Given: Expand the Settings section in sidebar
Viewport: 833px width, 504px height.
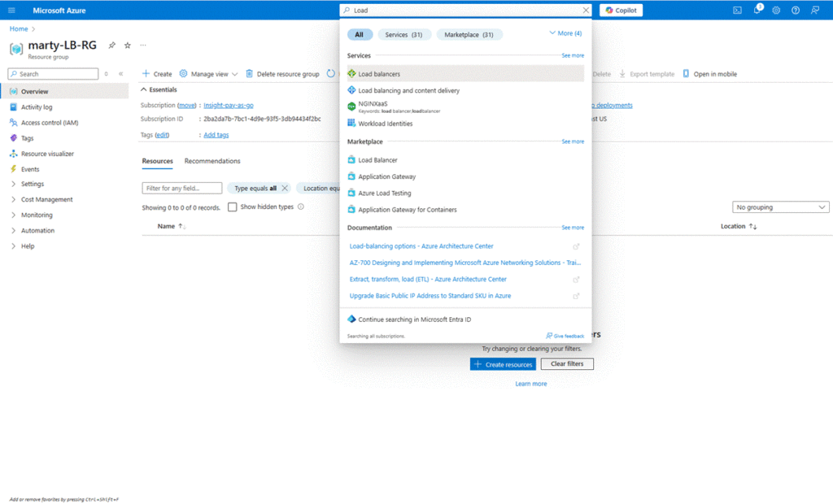Looking at the screenshot, I should (33, 184).
